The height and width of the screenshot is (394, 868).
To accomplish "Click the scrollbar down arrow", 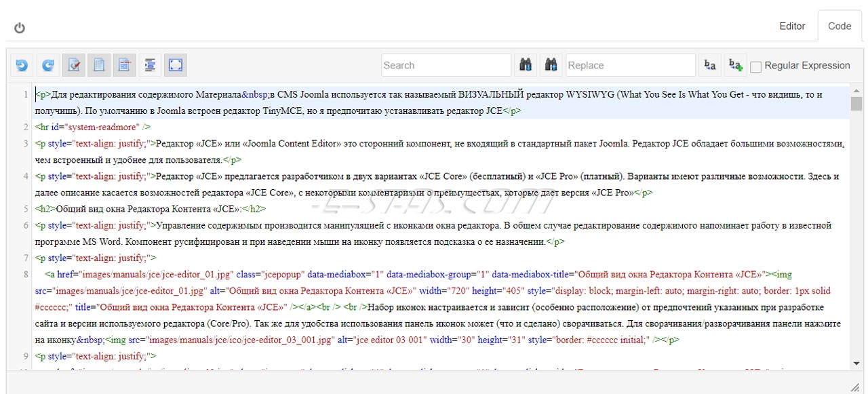I will click(x=856, y=363).
